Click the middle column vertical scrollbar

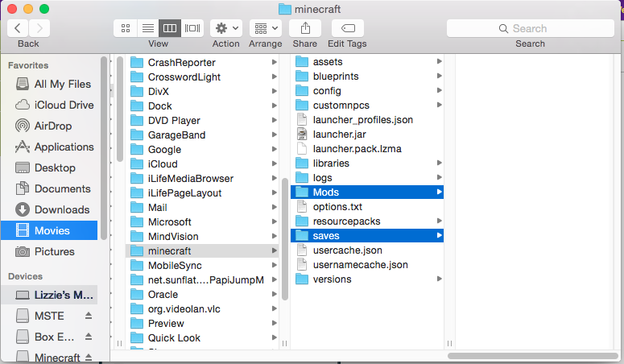[x=284, y=239]
